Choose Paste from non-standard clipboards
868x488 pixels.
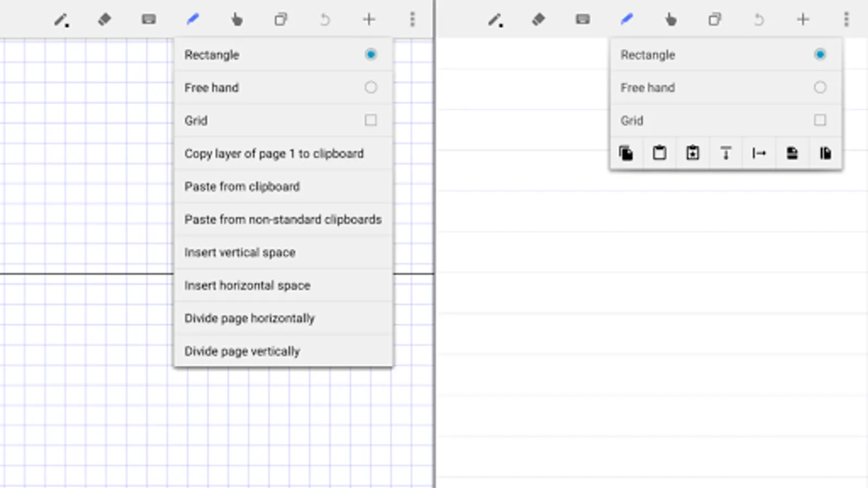(x=283, y=220)
